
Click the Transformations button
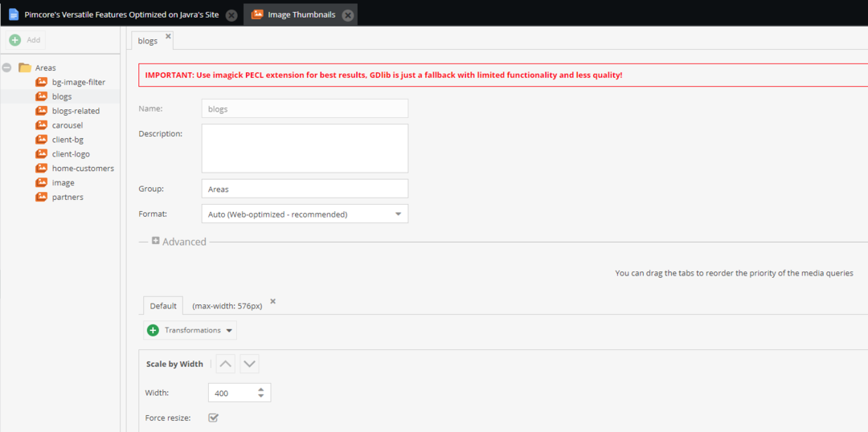[x=190, y=330]
